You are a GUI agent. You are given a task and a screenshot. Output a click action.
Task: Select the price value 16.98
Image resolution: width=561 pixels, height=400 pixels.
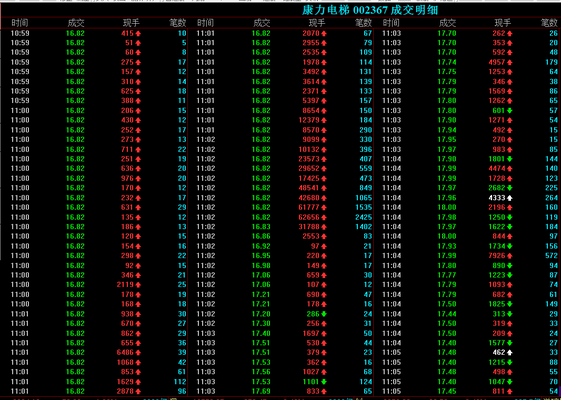pyautogui.click(x=261, y=265)
